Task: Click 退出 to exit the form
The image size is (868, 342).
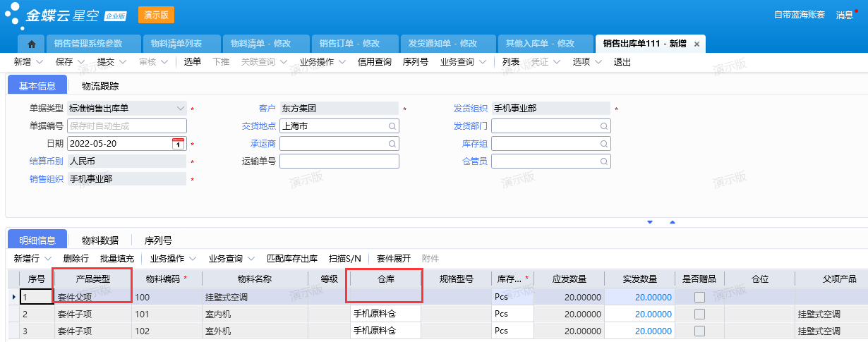Action: [622, 62]
